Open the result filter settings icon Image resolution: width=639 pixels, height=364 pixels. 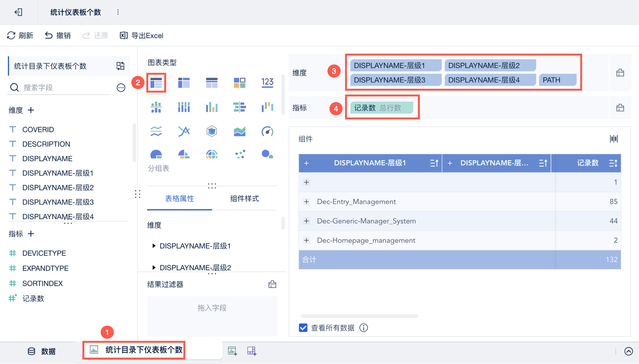coord(272,284)
